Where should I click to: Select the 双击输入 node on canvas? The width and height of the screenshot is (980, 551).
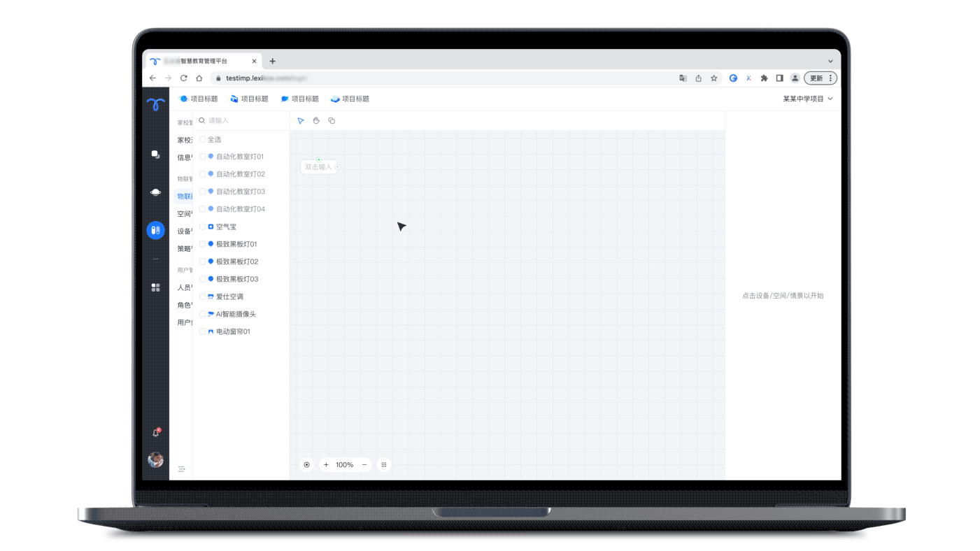(x=318, y=167)
